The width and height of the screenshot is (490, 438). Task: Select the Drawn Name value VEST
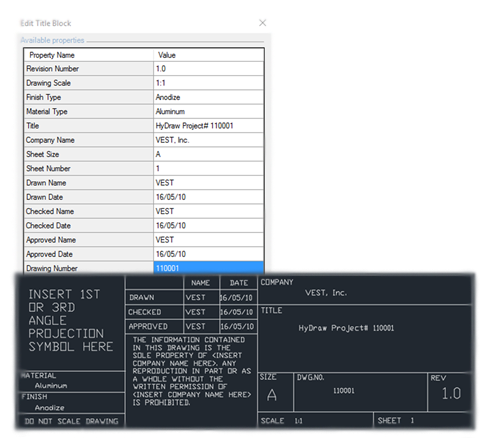pos(209,183)
